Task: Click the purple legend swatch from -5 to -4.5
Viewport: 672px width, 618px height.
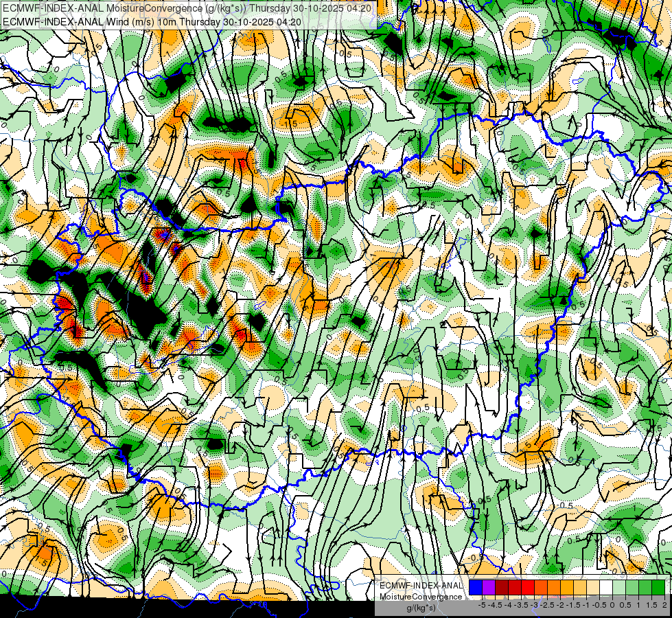Action: point(489,588)
